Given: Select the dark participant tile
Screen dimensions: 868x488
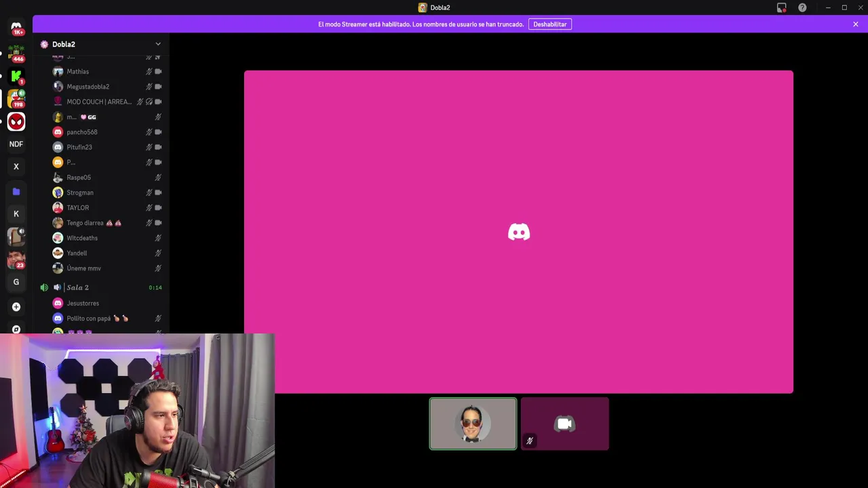Looking at the screenshot, I should (565, 424).
